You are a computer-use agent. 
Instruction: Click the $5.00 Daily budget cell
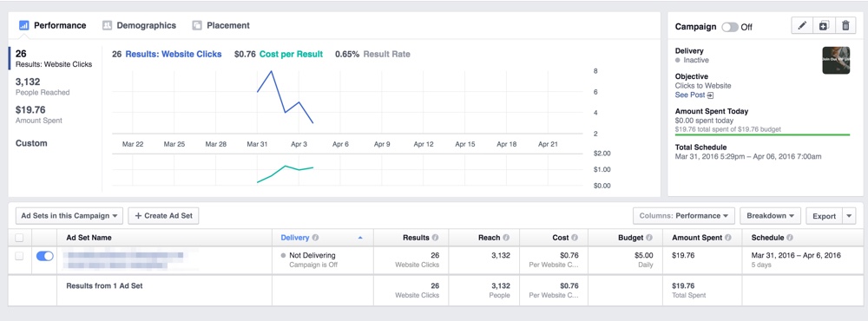(x=626, y=259)
